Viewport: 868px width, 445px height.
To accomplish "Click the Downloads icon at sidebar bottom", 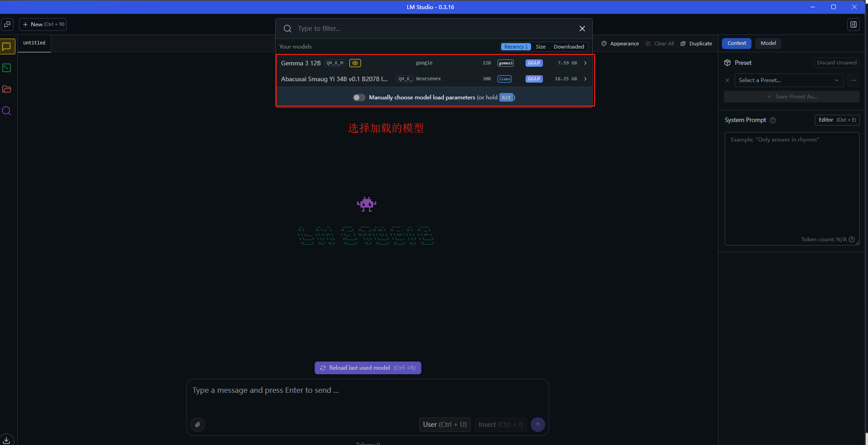I will [x=7, y=439].
